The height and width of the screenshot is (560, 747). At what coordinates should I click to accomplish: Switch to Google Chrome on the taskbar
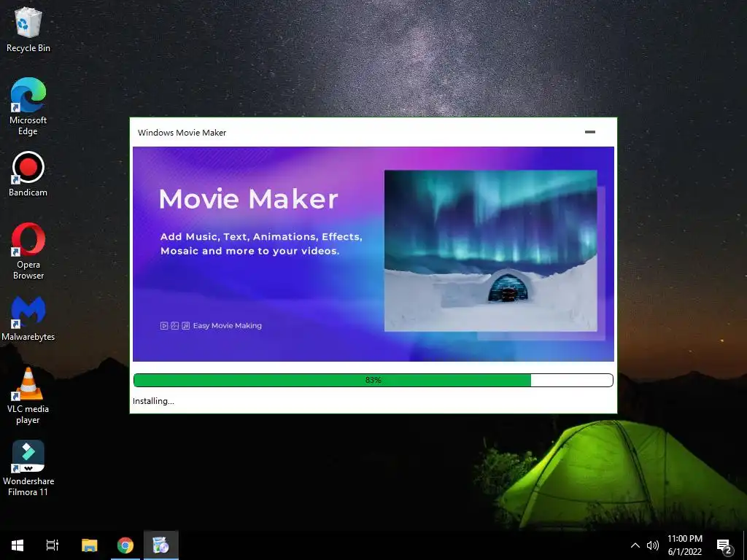coord(125,545)
